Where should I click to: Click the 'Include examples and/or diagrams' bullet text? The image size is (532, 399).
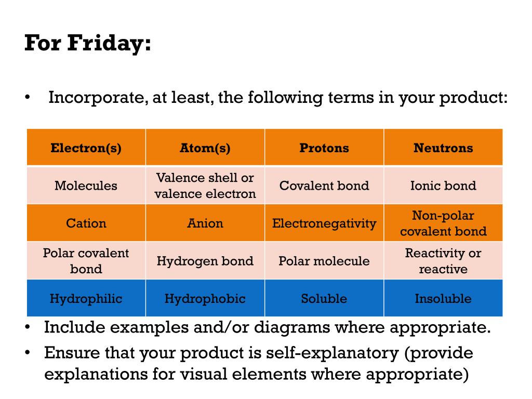point(268,327)
